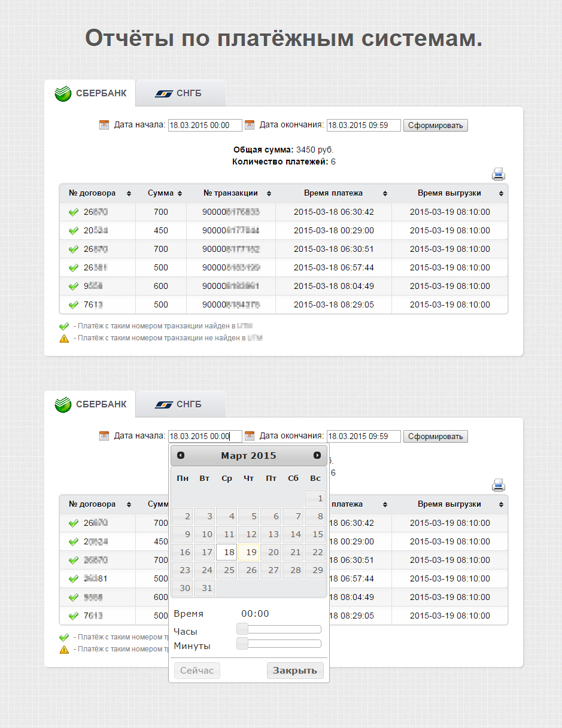Click amount 450 in first report
The image size is (562, 728).
click(161, 230)
